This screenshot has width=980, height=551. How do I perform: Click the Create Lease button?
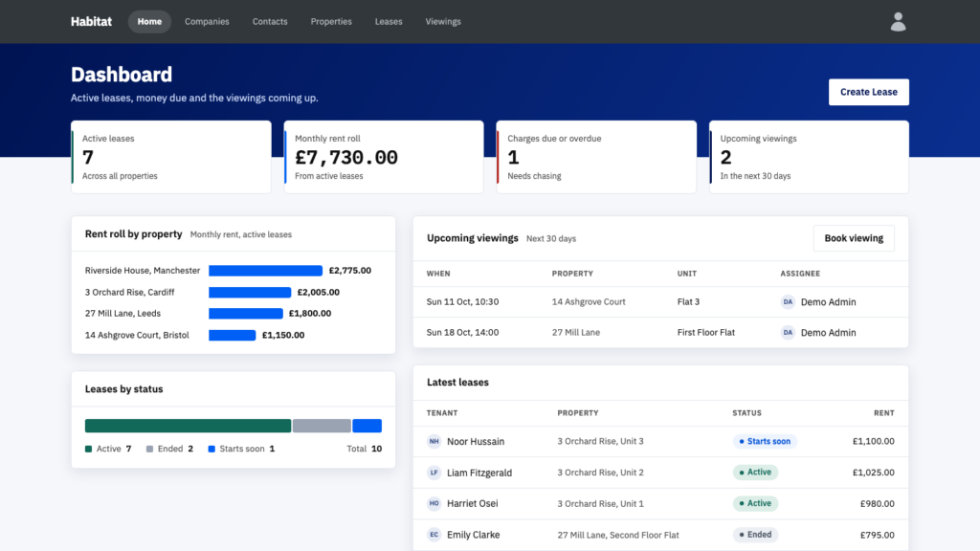(x=869, y=92)
